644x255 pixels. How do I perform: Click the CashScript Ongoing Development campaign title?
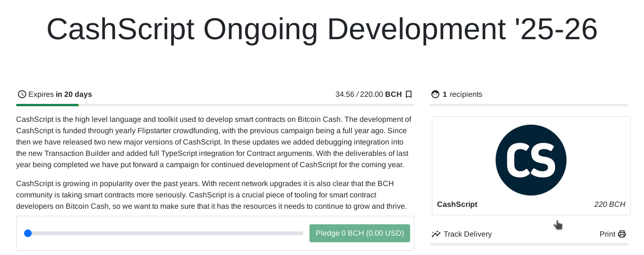[x=322, y=29]
